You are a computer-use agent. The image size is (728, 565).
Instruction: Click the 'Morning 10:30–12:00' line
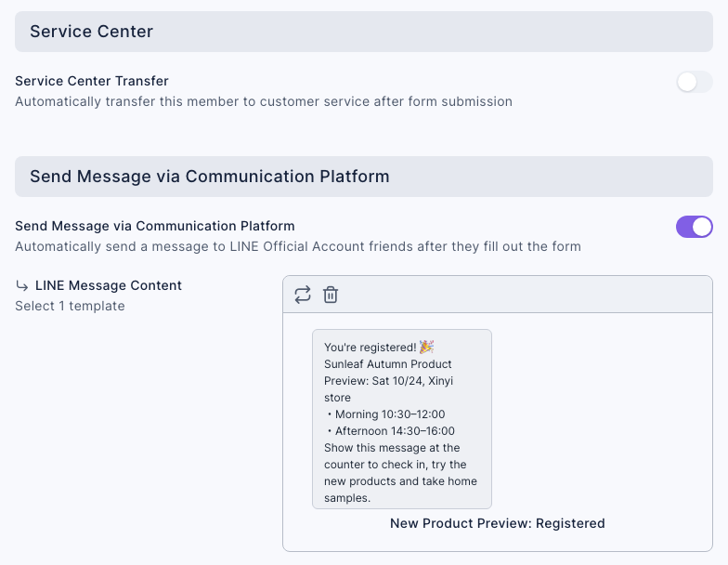(x=386, y=414)
